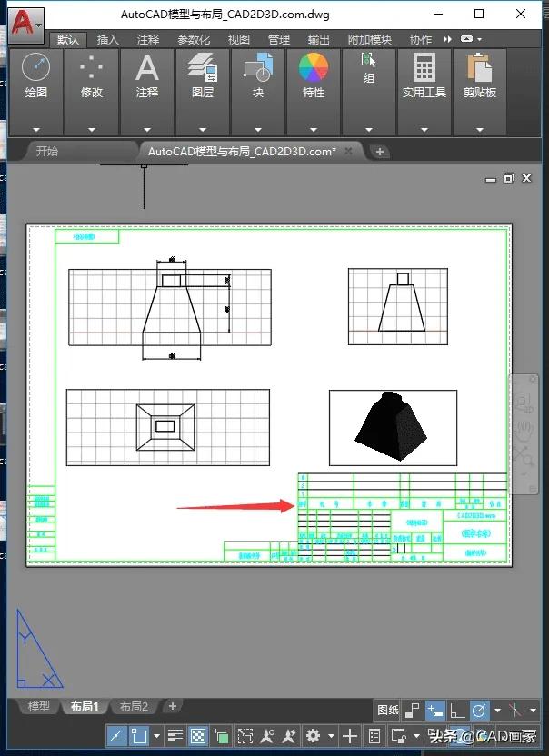Select the top view viewport with nested rectangles
This screenshot has width=549, height=756.
[x=168, y=427]
